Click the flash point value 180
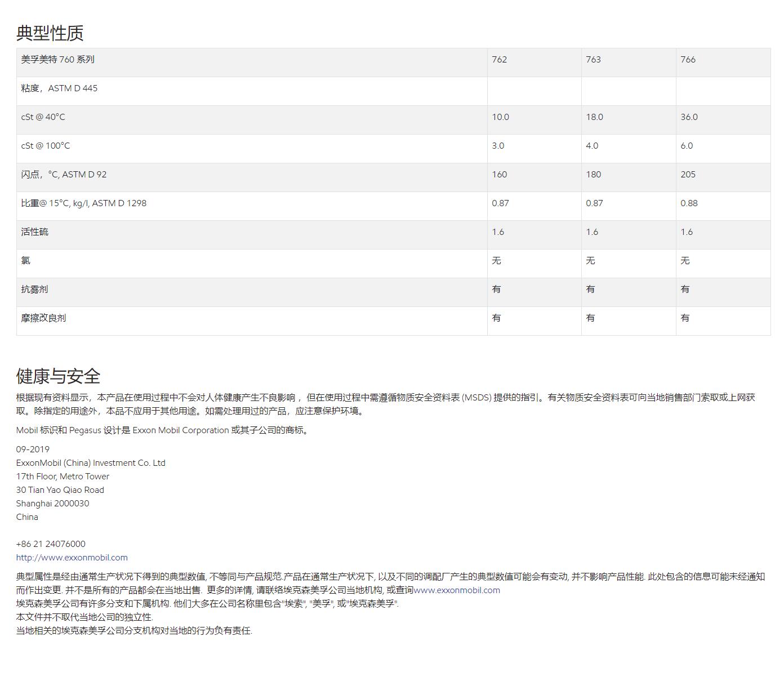784x681 pixels. 594,175
